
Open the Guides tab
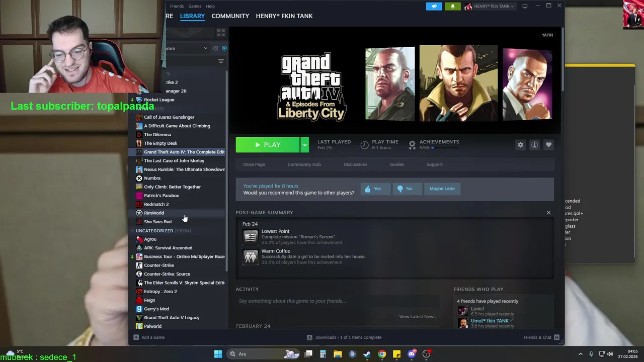pos(396,164)
